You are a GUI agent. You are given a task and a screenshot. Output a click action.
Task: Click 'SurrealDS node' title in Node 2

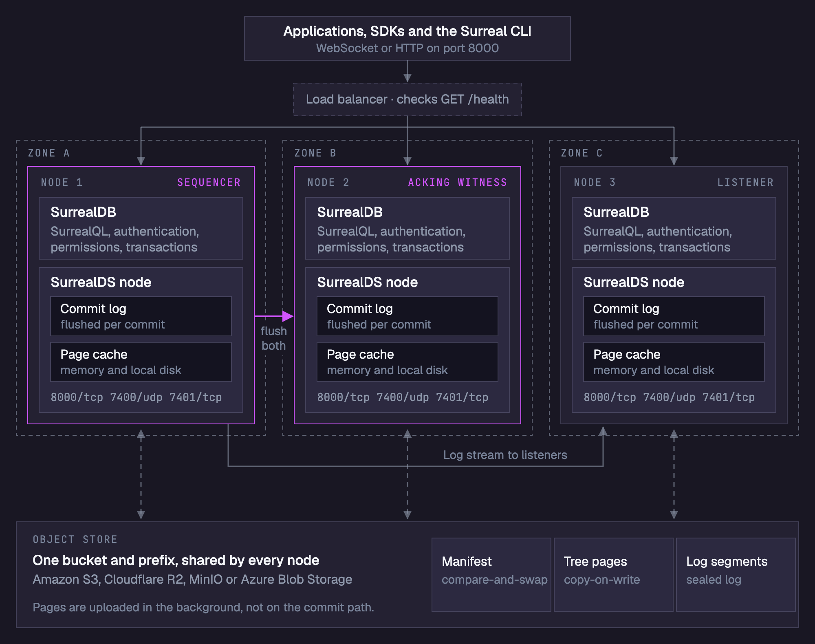367,282
